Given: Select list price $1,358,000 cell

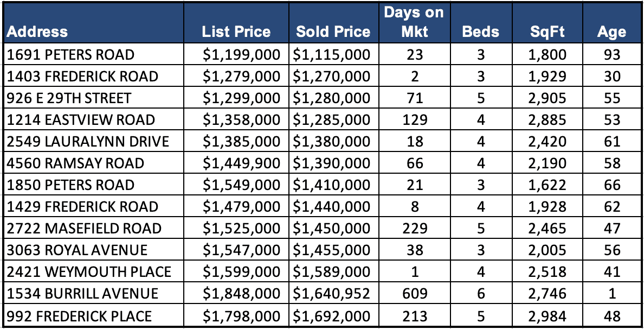Looking at the screenshot, I should [241, 120].
